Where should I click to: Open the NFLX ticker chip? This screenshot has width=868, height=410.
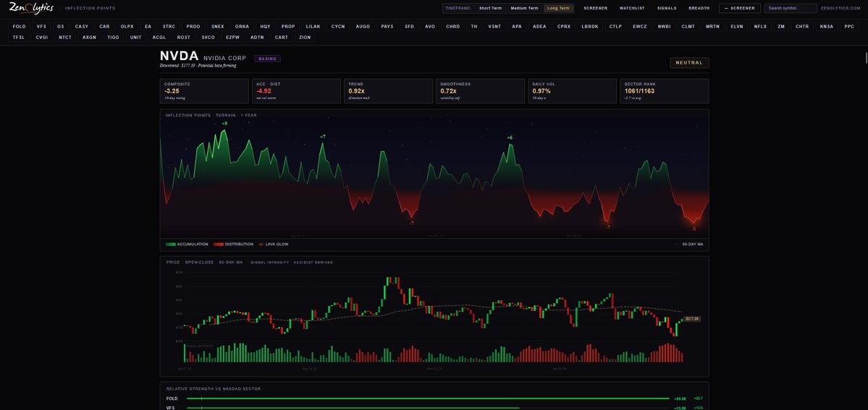click(x=761, y=27)
